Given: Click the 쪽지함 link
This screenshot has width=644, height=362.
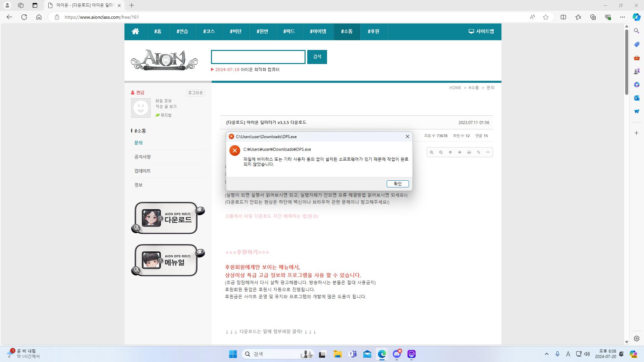Looking at the screenshot, I should 163,115.
